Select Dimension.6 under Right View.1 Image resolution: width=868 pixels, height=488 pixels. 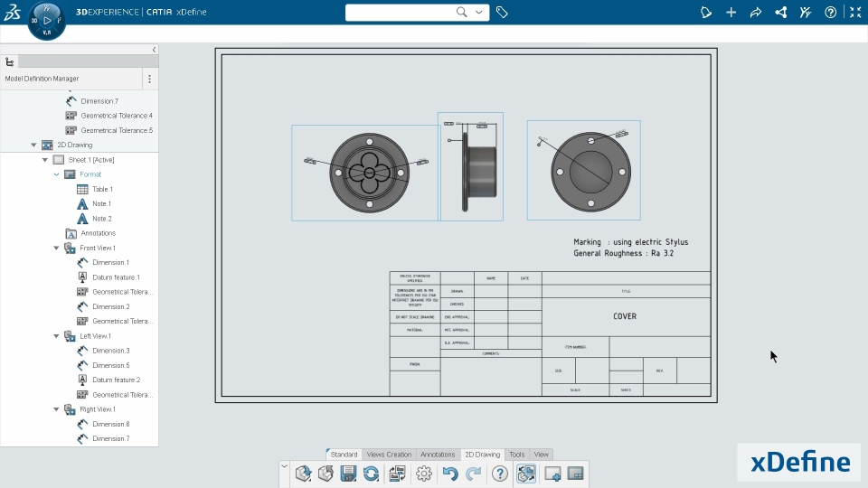(x=110, y=424)
